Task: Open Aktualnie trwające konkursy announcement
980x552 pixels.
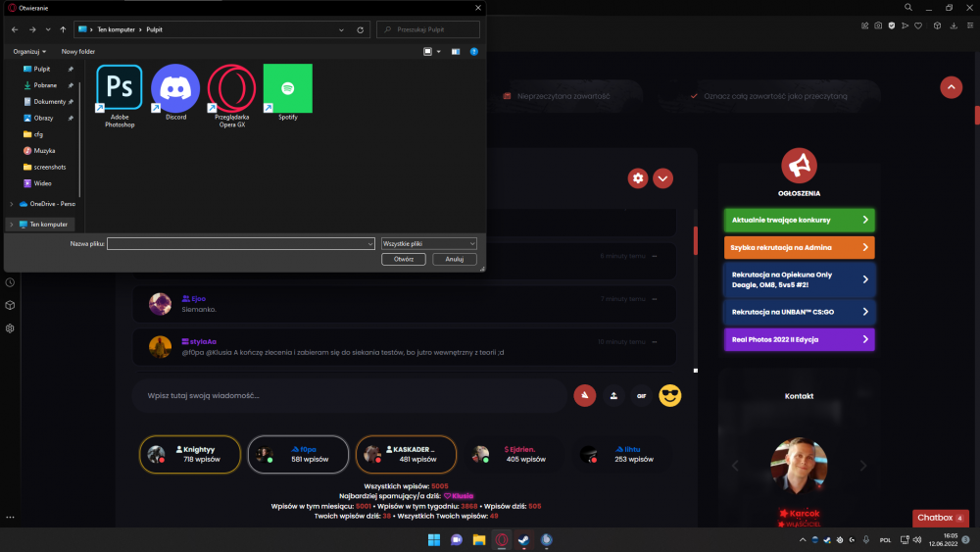Action: pos(799,220)
